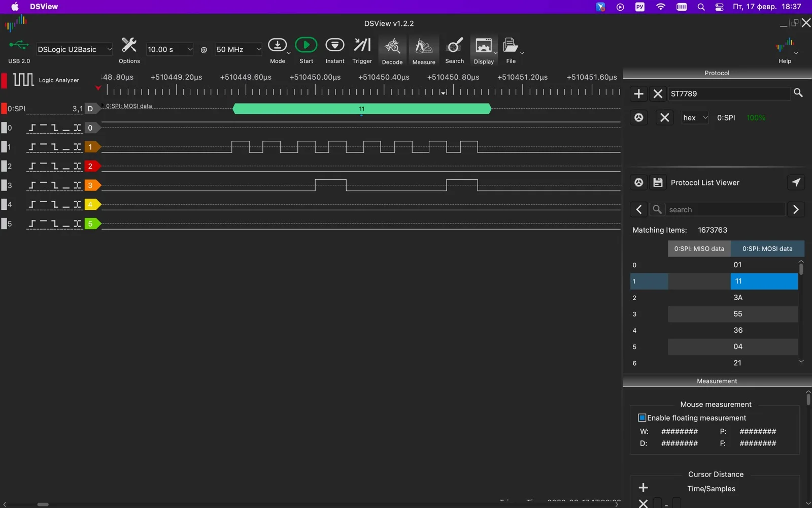Go to previous search match
The image size is (812, 508).
coord(639,209)
